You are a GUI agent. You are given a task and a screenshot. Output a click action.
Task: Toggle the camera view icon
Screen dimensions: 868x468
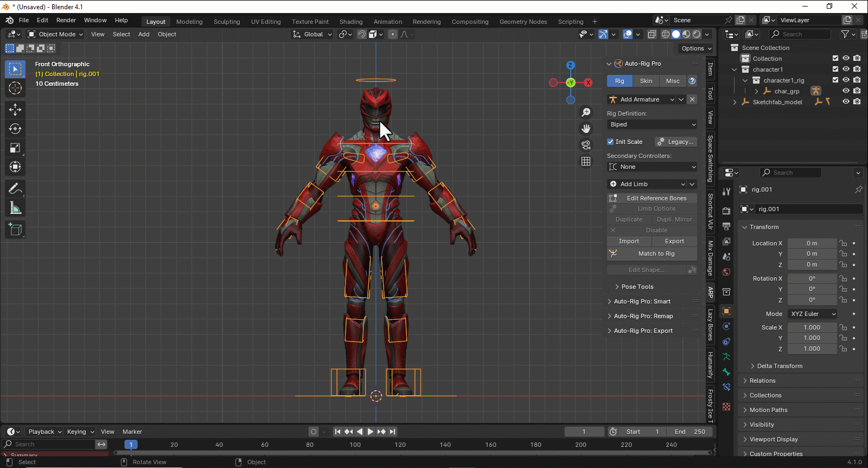click(x=586, y=145)
